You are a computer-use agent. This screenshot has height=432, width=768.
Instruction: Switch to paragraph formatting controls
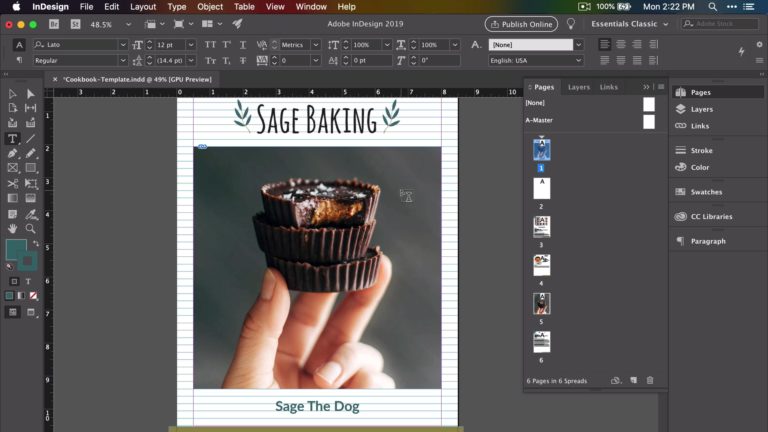pyautogui.click(x=19, y=60)
